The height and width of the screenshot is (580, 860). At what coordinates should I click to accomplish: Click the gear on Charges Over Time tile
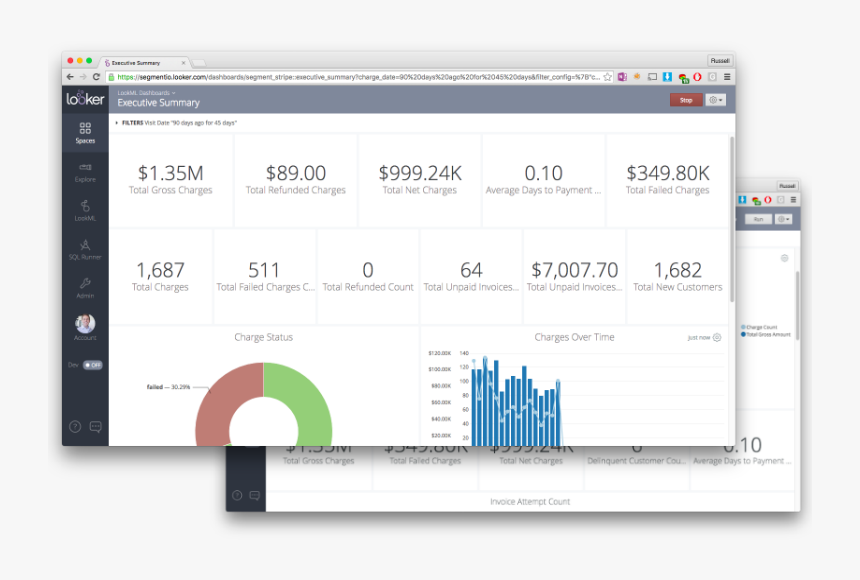click(x=717, y=338)
